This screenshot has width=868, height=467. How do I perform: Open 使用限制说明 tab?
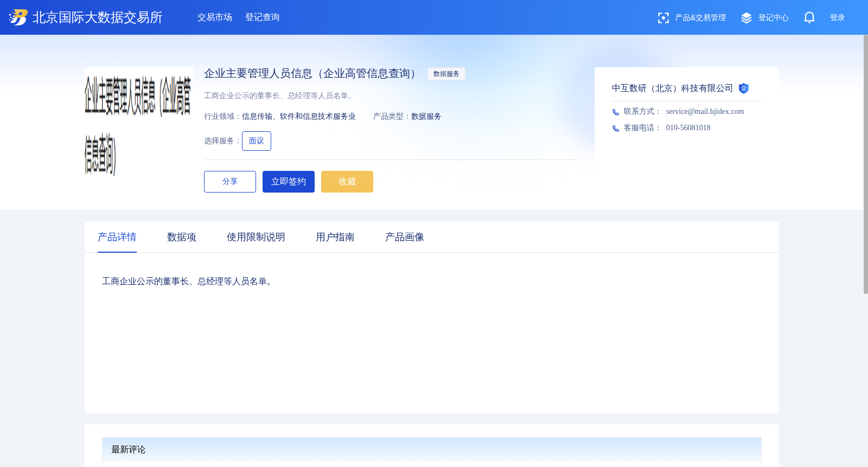click(256, 237)
